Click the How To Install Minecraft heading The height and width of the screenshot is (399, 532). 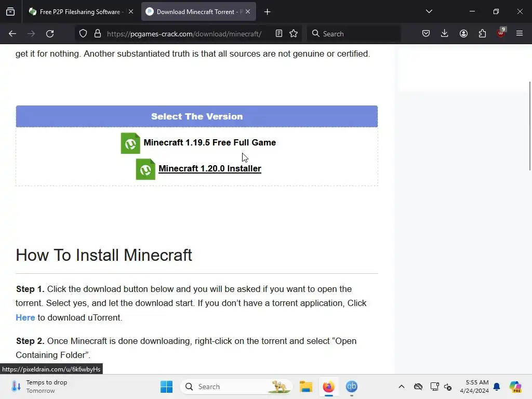coord(104,255)
